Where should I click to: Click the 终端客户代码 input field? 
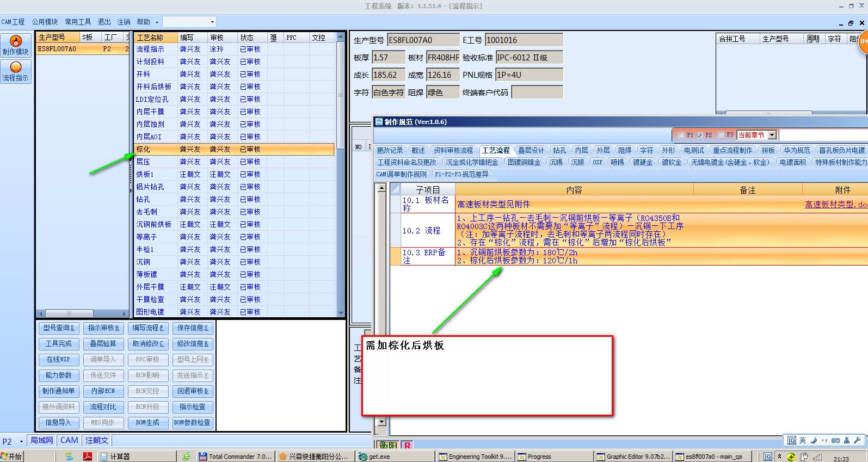coord(537,93)
